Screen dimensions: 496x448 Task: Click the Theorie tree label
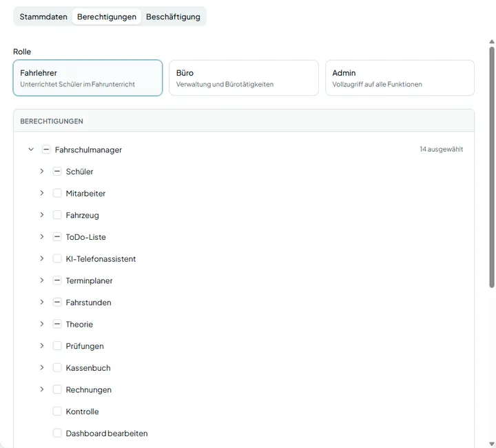pos(79,325)
